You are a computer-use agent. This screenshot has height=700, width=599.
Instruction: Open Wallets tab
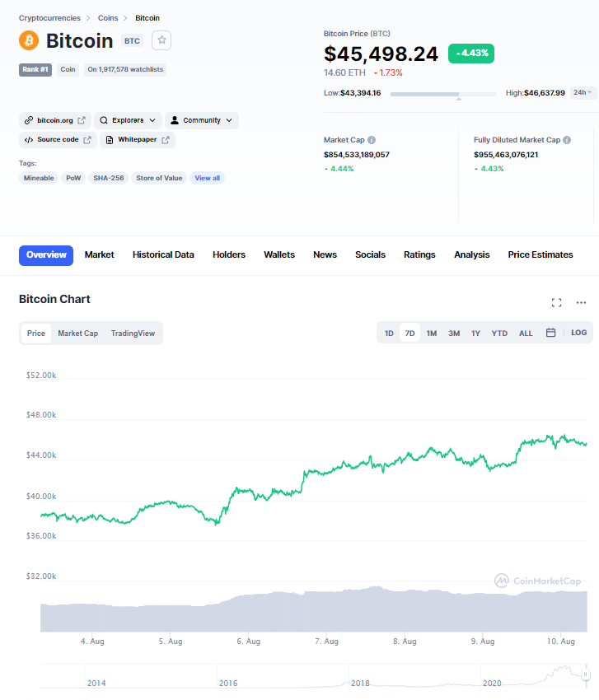coord(279,255)
